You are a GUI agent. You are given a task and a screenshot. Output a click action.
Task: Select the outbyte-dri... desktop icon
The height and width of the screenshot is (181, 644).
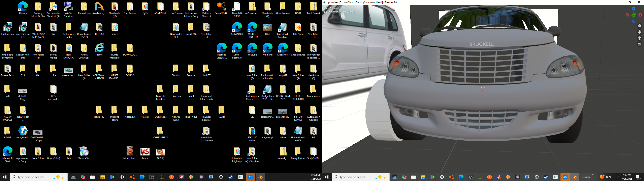(23, 133)
